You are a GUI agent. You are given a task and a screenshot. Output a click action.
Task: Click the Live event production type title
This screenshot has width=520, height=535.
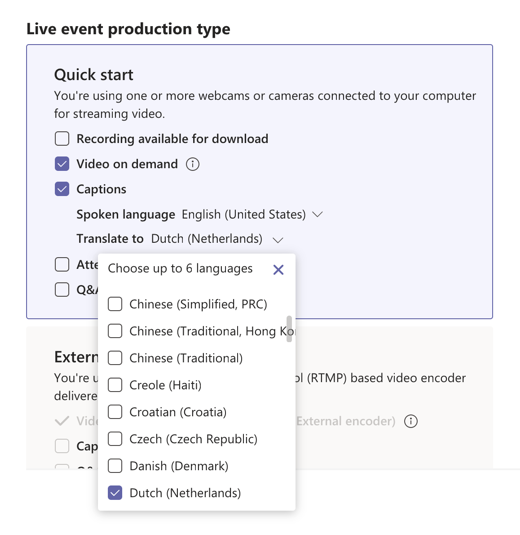(128, 29)
